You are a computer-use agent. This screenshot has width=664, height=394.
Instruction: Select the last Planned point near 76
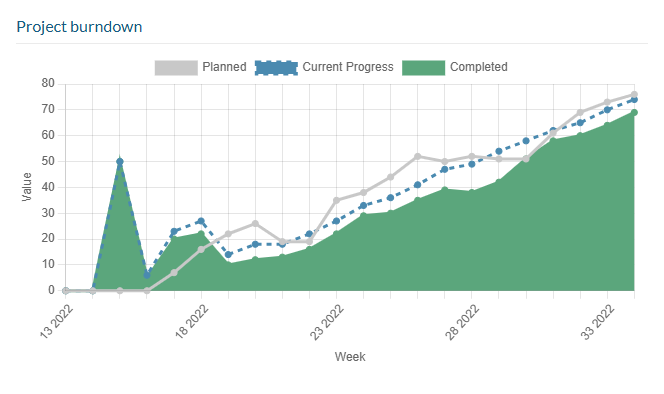coord(634,94)
